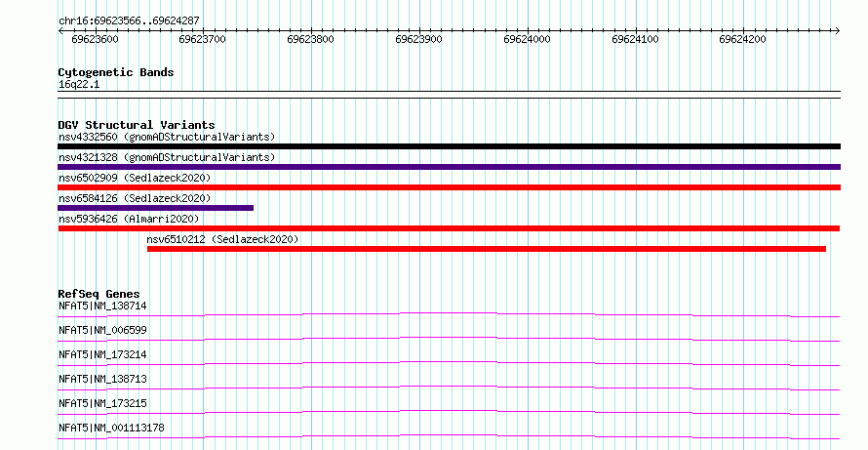Click ruler position 69623600

click(95, 39)
